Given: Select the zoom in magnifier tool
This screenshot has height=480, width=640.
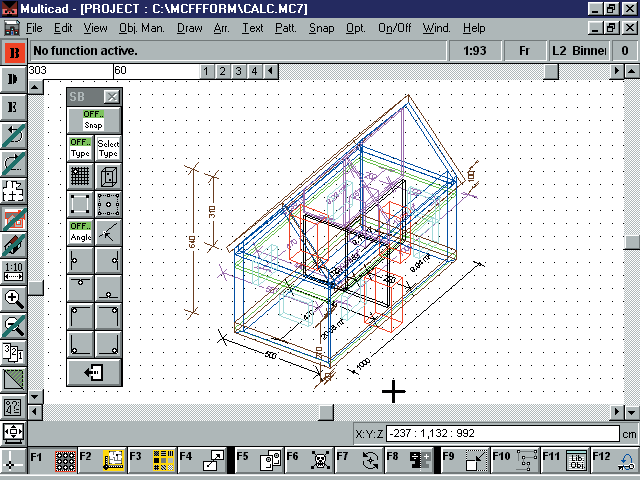Looking at the screenshot, I should [14, 298].
